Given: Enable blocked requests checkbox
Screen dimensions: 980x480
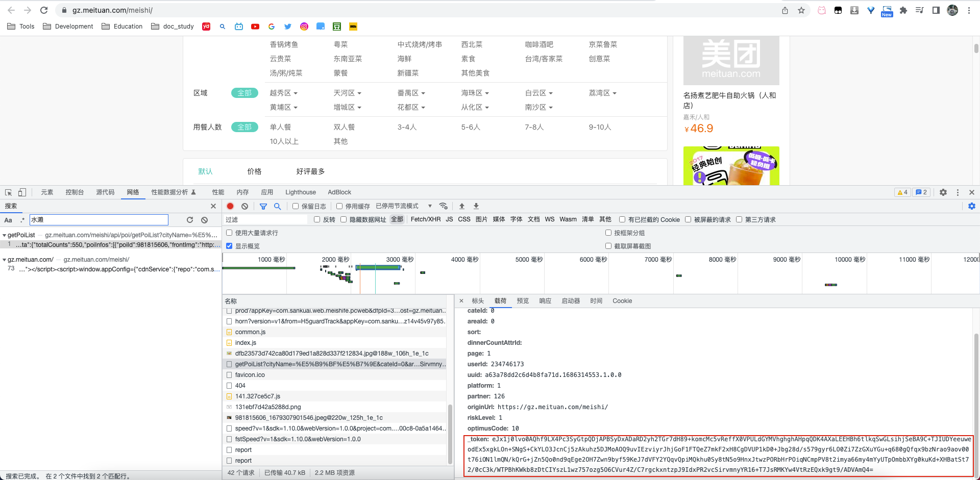Looking at the screenshot, I should pyautogui.click(x=688, y=219).
